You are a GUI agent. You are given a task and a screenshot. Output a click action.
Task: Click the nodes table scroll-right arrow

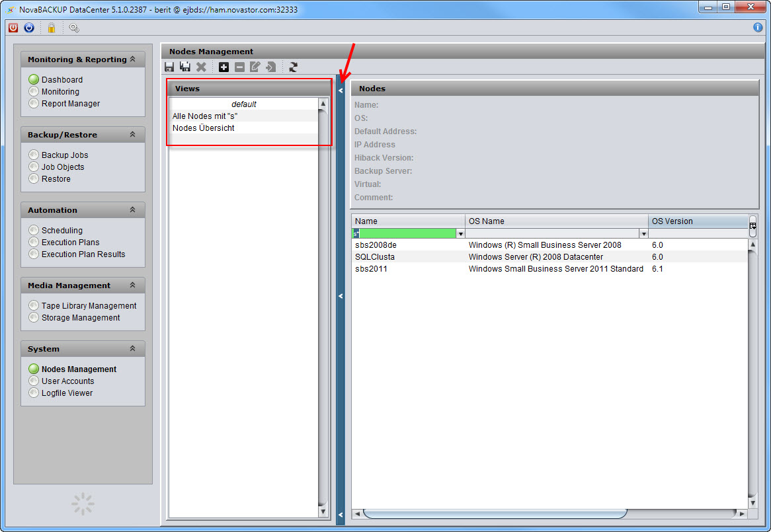(742, 513)
